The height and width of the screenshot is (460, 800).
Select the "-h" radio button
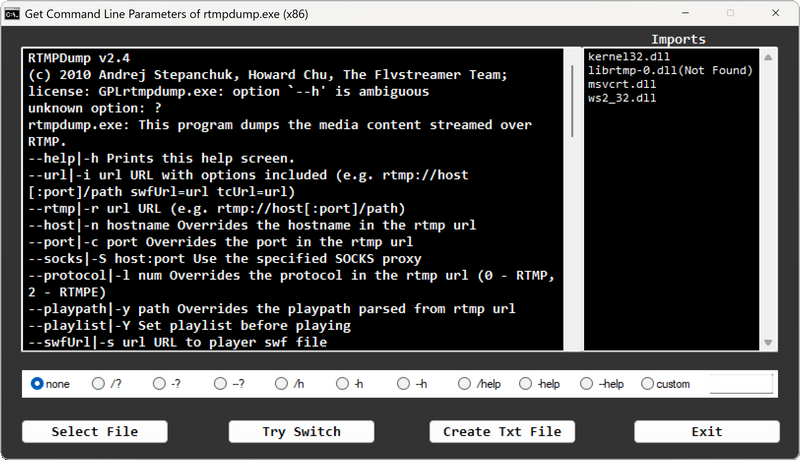[x=349, y=384]
